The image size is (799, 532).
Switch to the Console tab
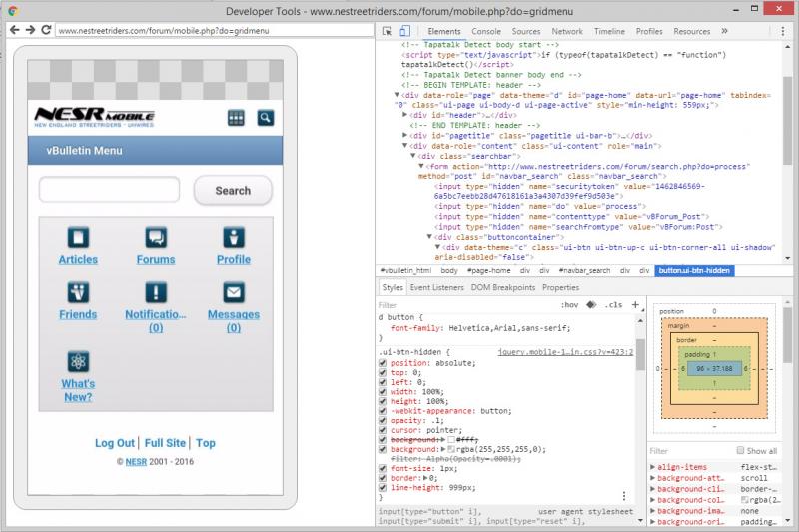tap(486, 31)
